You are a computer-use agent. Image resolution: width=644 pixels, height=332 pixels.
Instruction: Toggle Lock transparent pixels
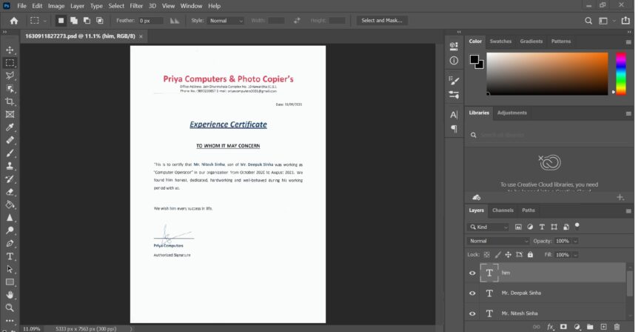click(486, 255)
